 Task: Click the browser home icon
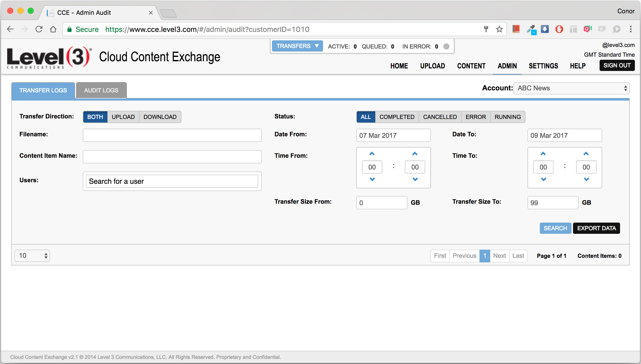(53, 29)
